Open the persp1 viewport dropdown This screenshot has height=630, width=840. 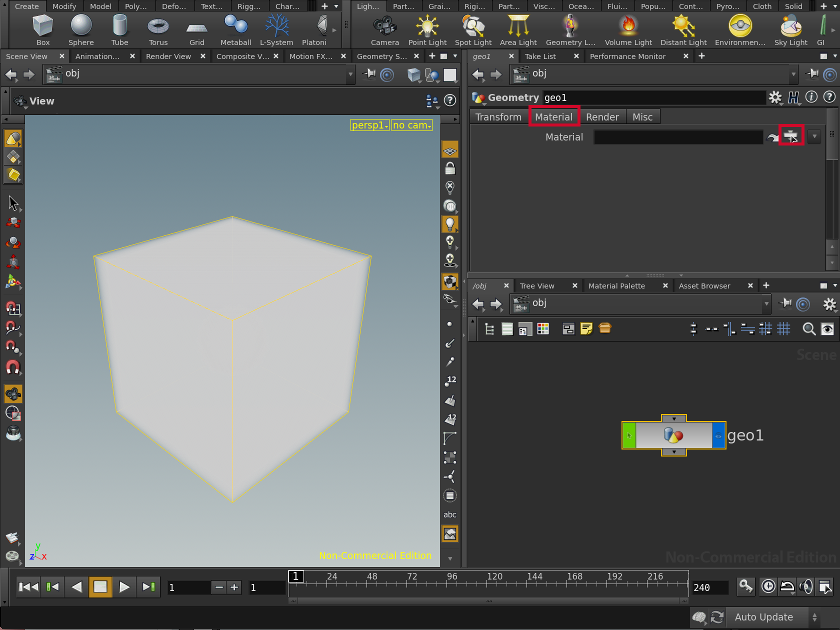[369, 125]
